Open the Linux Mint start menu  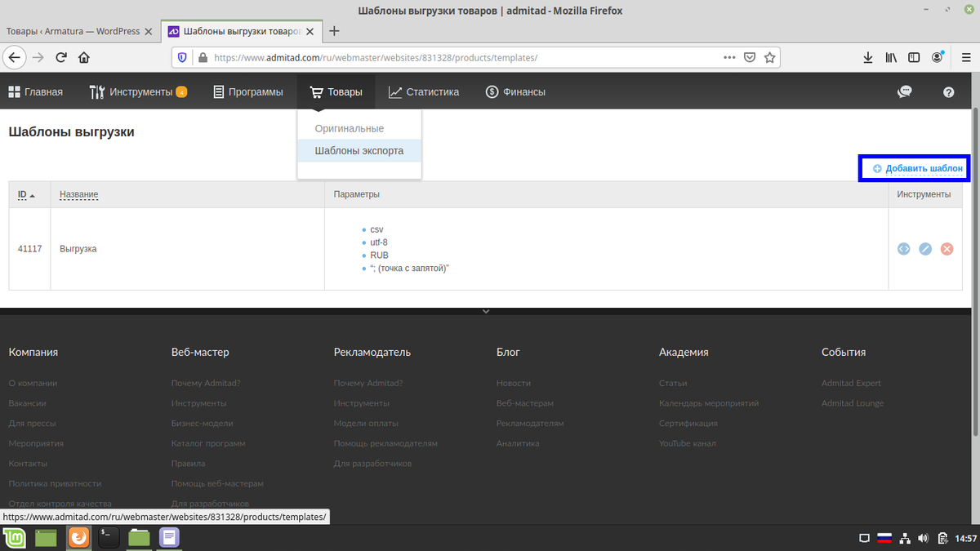(14, 538)
